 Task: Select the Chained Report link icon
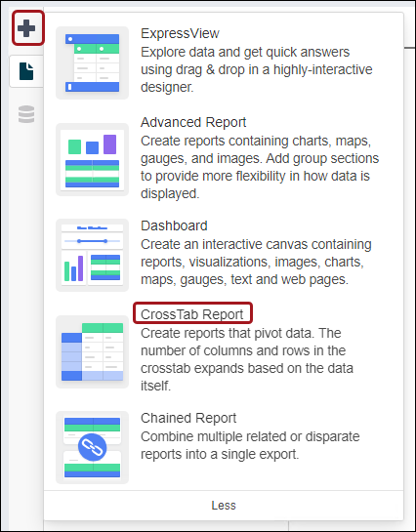coord(93,447)
